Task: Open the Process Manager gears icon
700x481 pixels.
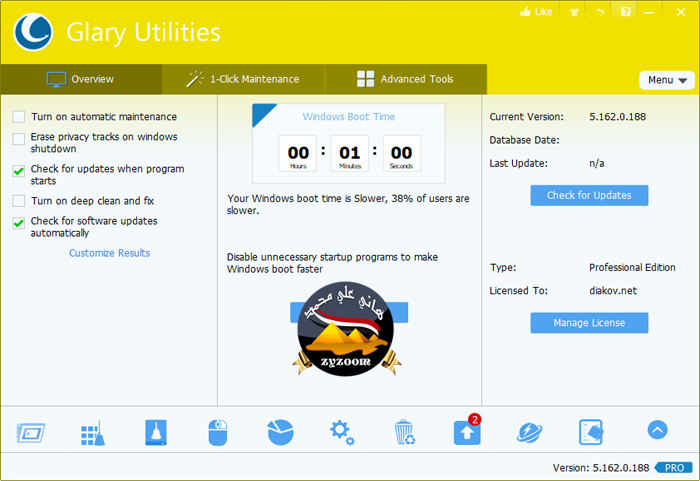Action: coord(342,432)
